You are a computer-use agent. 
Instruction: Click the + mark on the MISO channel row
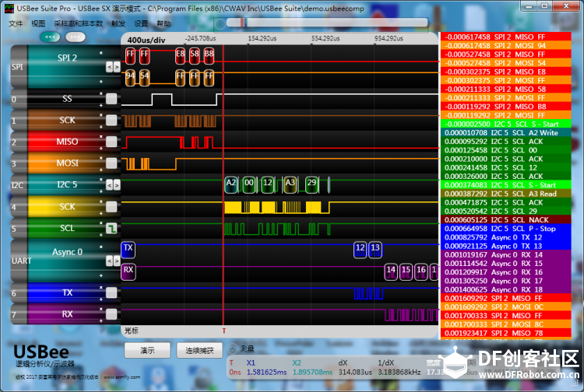pos(101,148)
